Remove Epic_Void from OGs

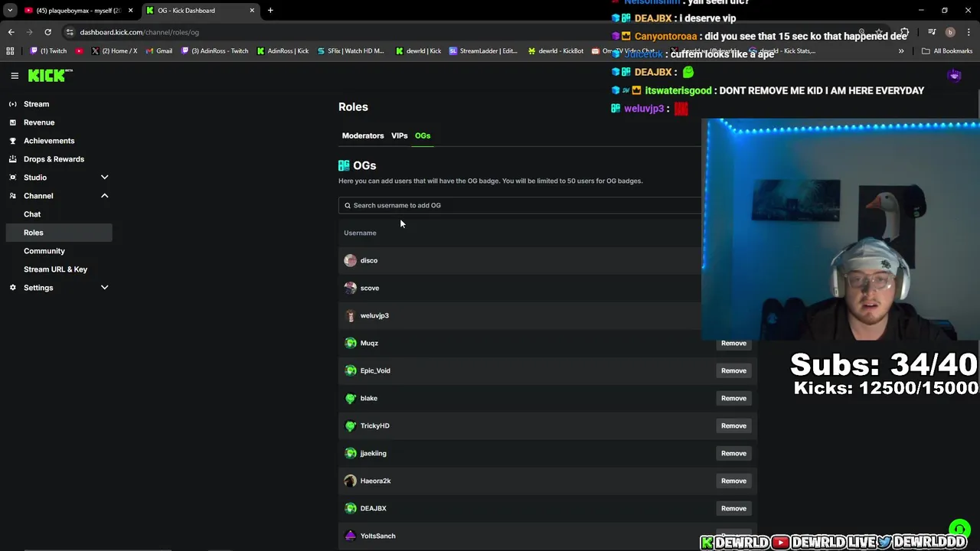pos(733,370)
